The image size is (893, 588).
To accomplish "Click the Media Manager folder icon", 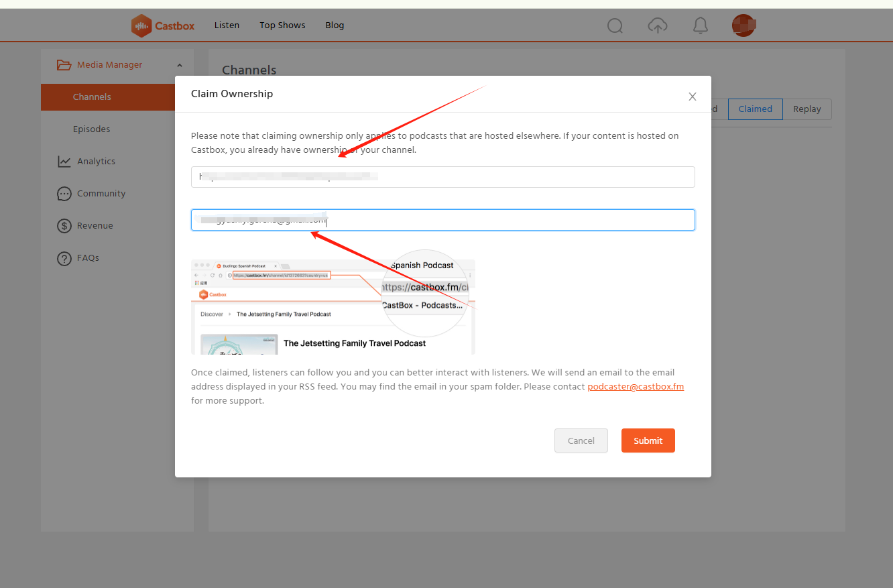I will [x=64, y=65].
